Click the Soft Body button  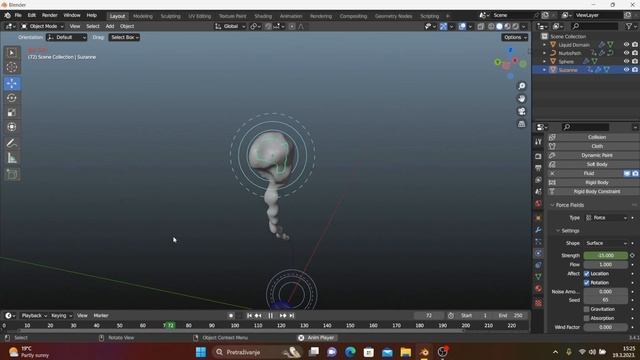pos(594,164)
